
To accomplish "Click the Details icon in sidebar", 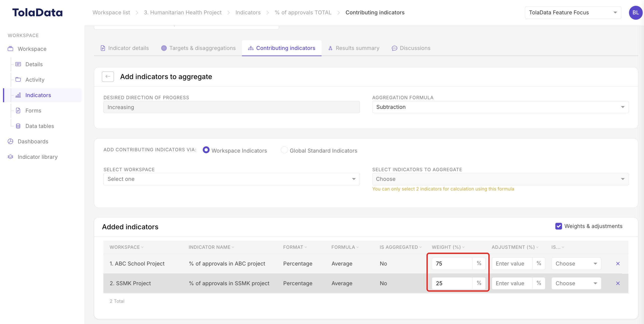I will tap(18, 64).
